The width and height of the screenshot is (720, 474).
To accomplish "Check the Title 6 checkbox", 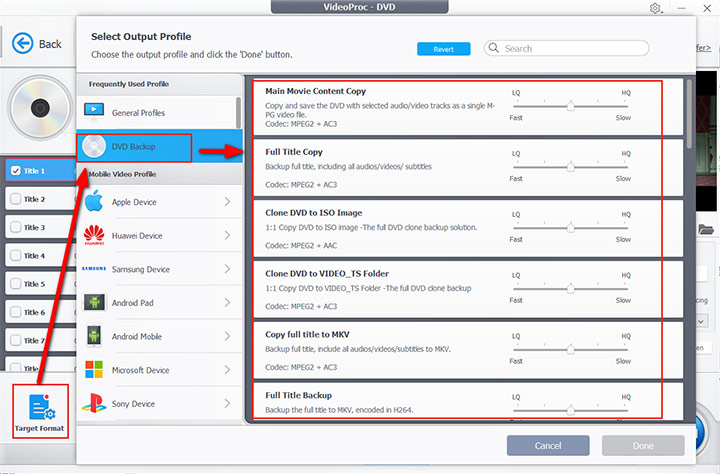I will click(16, 312).
